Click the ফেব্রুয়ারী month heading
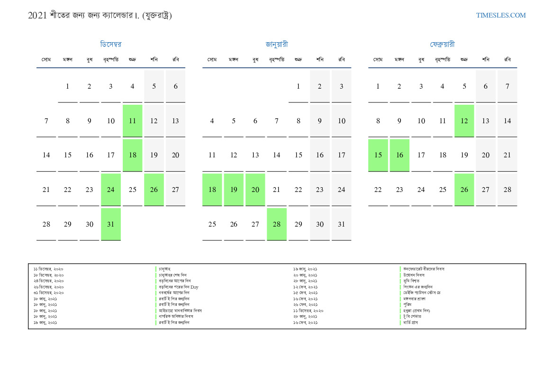Screen dimensions: 554x392 [442, 45]
